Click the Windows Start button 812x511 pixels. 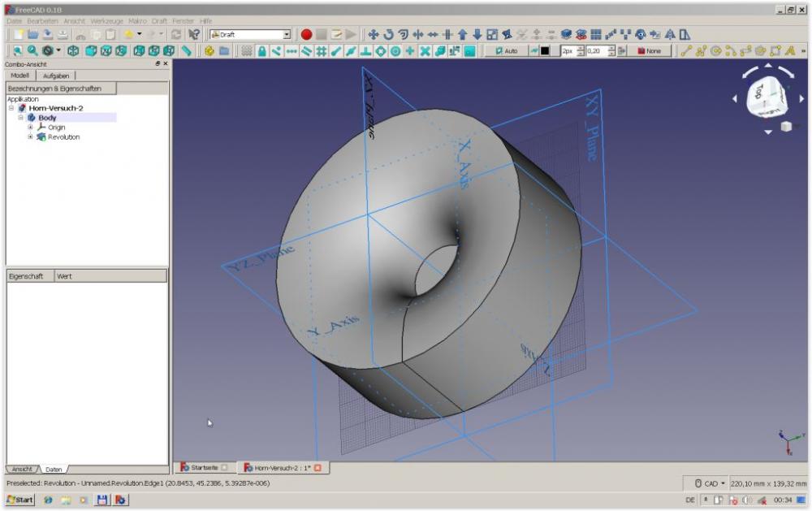point(20,500)
